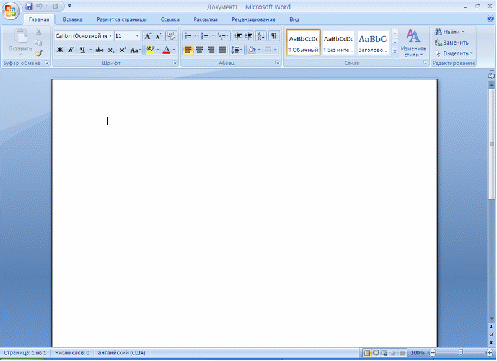This screenshot has width=497, height=361.
Task: Open the Разметка страницы tab
Action: 121,20
